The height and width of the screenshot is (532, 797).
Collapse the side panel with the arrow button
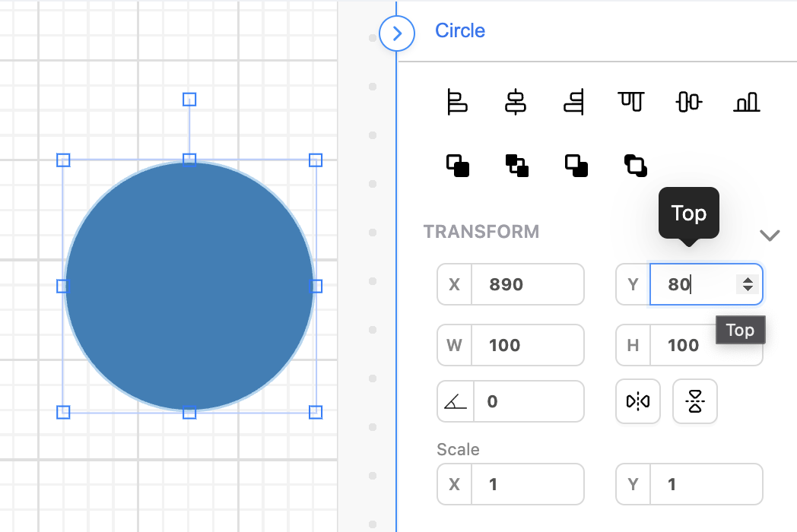[x=396, y=33]
